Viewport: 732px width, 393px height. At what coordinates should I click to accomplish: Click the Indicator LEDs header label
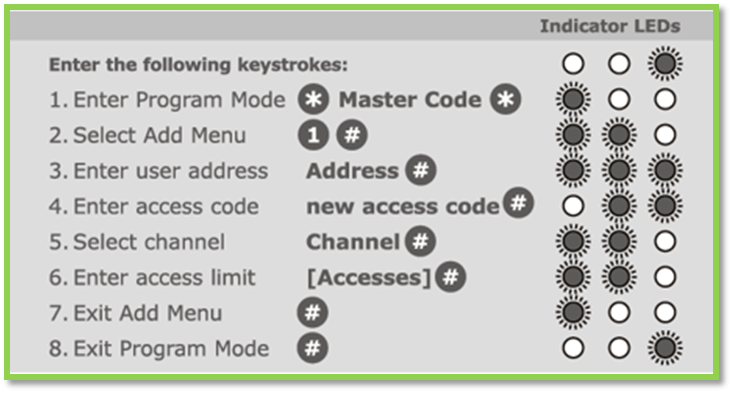(610, 26)
